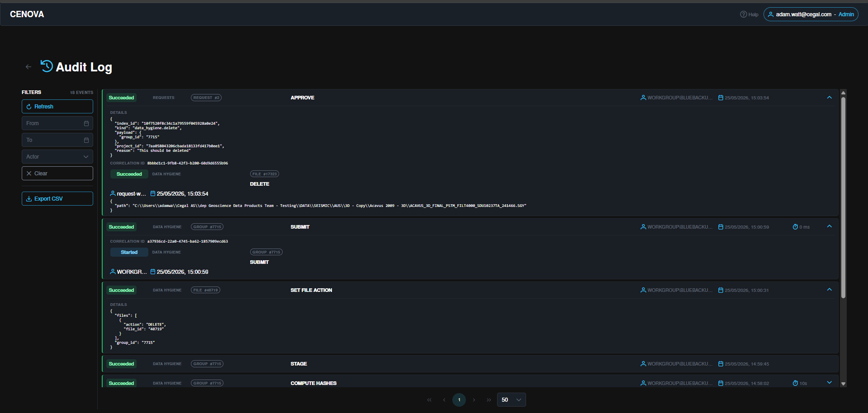
Task: Click user icon in SUBMIT header row
Action: [643, 227]
